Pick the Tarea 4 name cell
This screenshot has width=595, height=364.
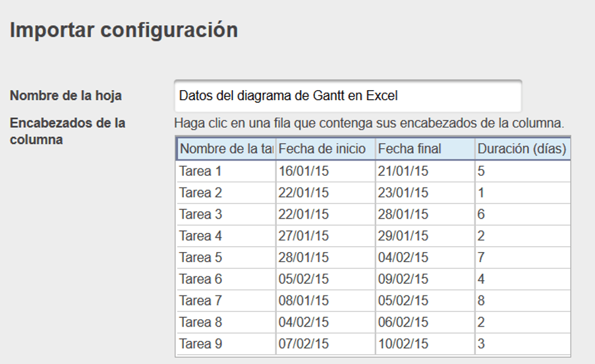click(x=226, y=236)
